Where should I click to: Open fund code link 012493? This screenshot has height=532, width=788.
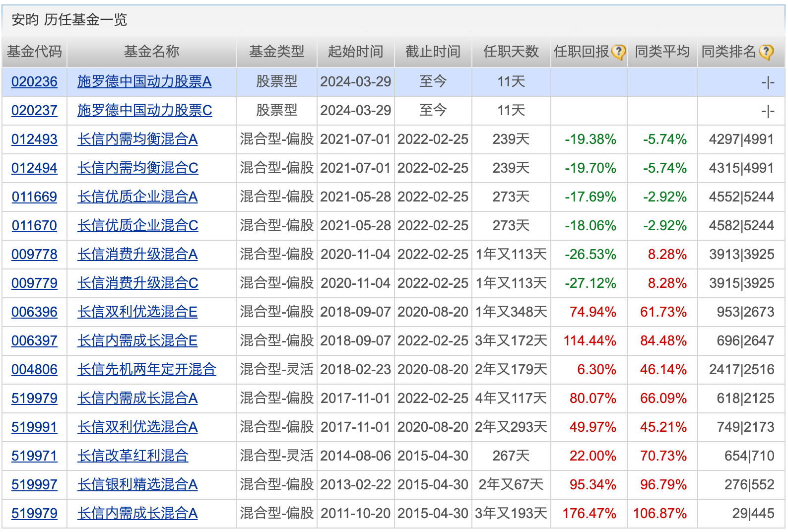point(34,139)
